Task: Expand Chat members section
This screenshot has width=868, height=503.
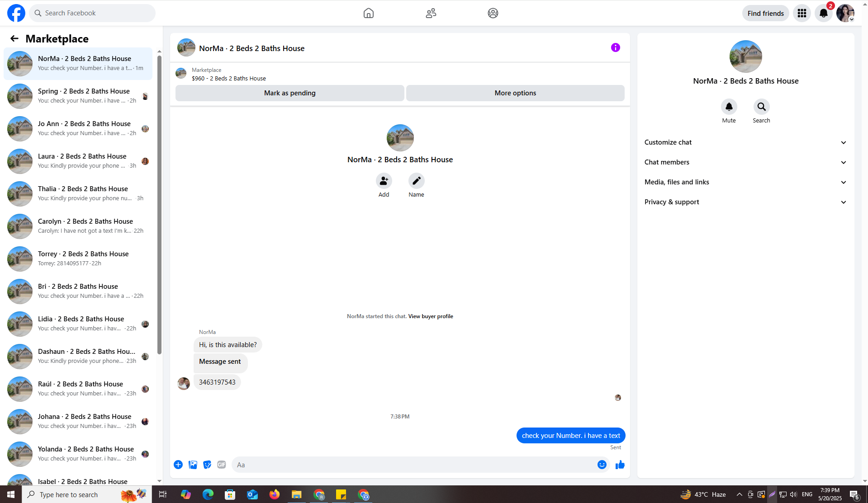Action: coord(745,162)
